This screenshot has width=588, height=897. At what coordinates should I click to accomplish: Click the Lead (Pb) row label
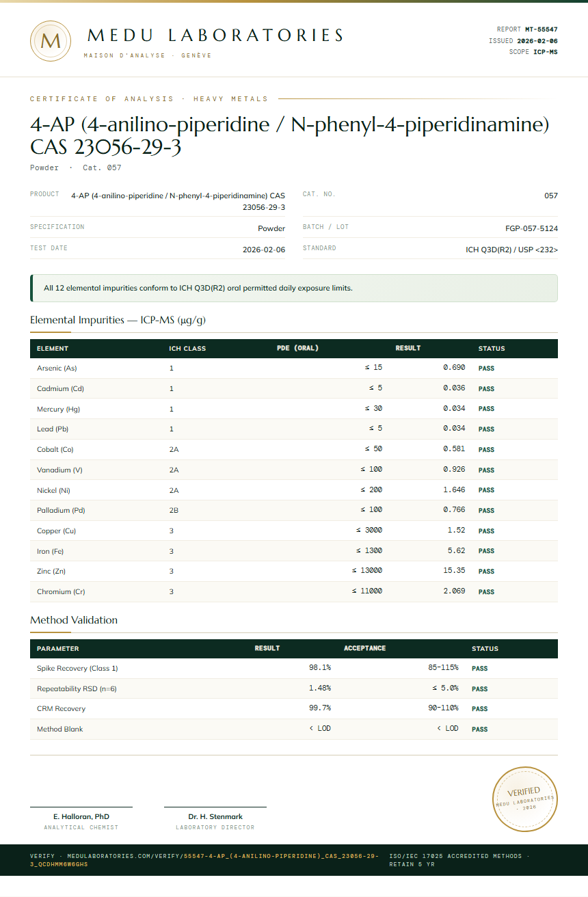tap(53, 429)
